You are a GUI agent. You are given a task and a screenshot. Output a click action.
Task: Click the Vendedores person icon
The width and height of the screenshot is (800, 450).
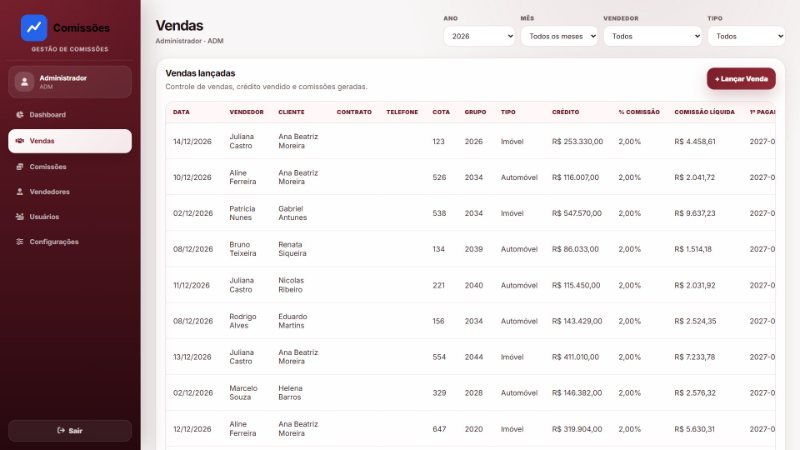19,192
